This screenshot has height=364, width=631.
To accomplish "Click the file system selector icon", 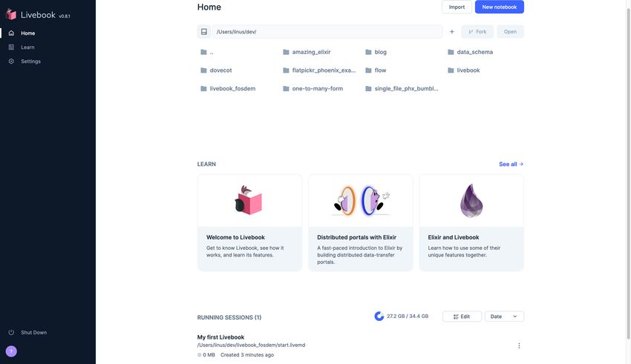I will pyautogui.click(x=204, y=32).
